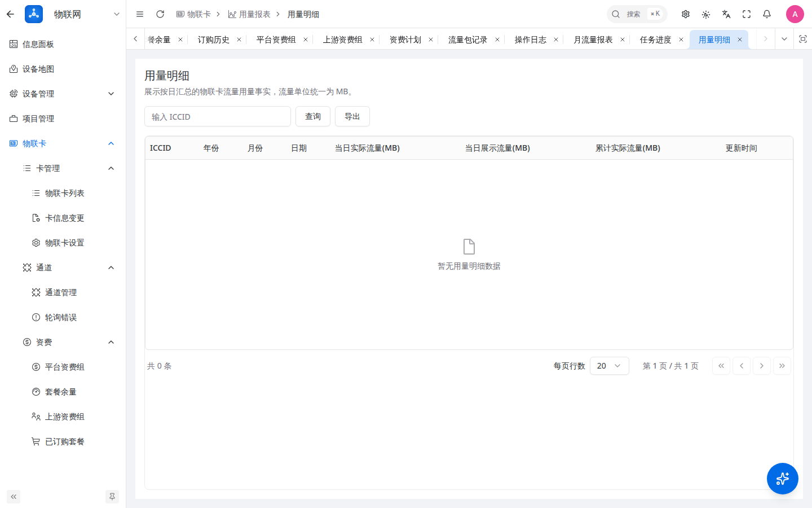Open 设备地图 in sidebar
The height and width of the screenshot is (508, 812).
(x=63, y=69)
